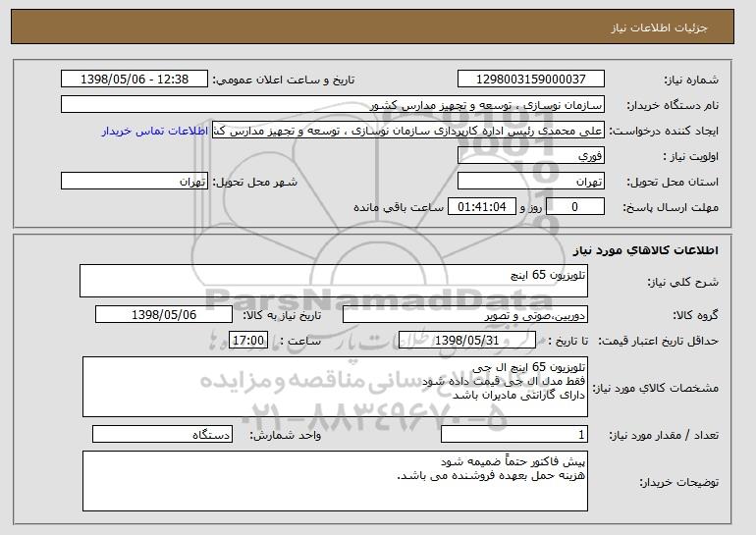Click the need number field 1298003159000037
Image resolution: width=756 pixels, height=535 pixels.
tap(531, 80)
